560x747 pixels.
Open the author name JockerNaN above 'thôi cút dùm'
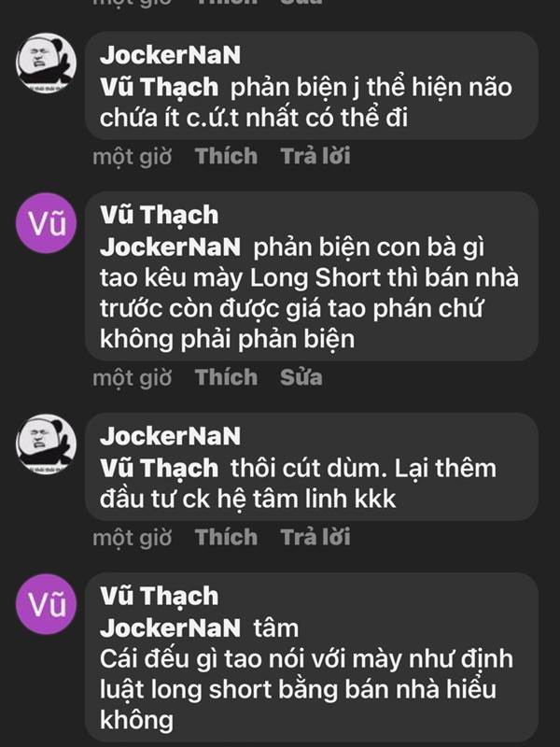coord(170,436)
